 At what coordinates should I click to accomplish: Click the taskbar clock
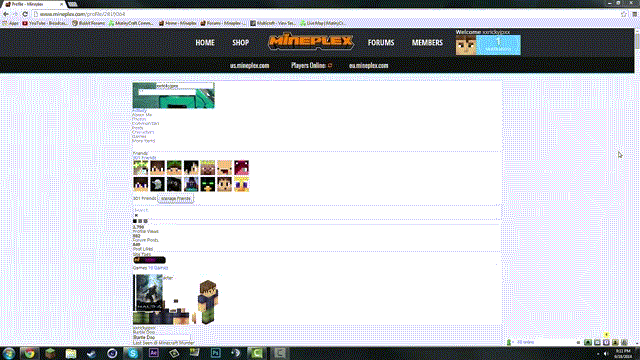coord(623,353)
